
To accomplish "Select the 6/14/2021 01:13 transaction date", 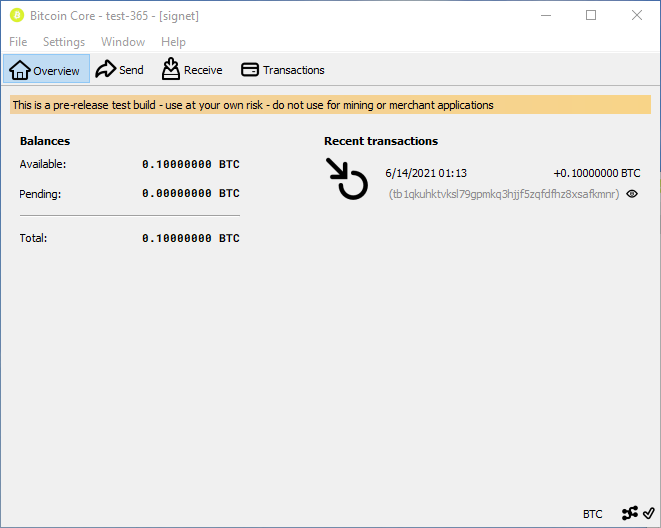I will click(x=426, y=173).
